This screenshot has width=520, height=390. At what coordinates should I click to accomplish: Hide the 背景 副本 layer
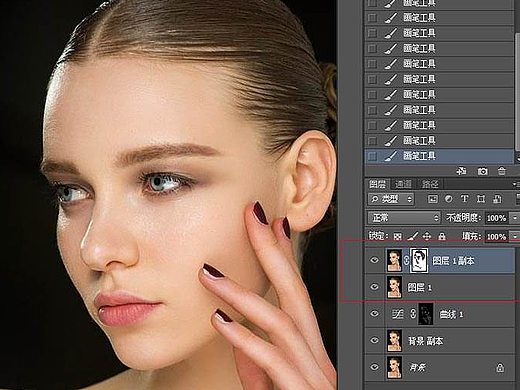pyautogui.click(x=374, y=340)
